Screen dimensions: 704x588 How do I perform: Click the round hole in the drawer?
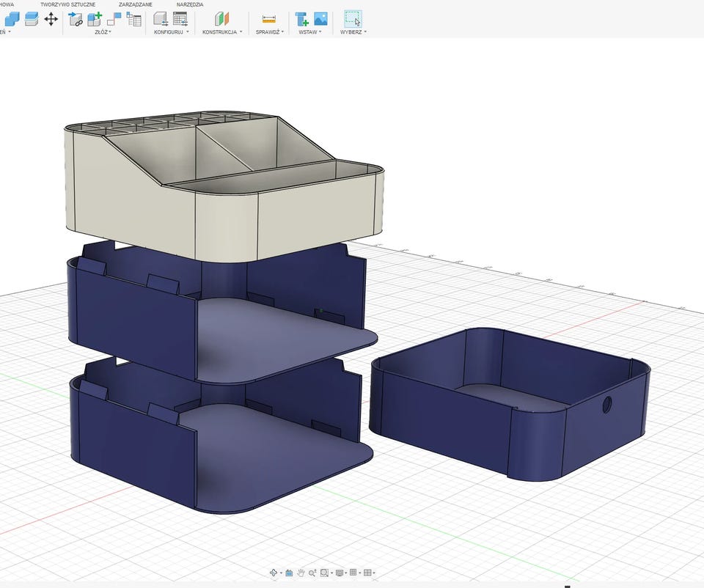pos(607,405)
